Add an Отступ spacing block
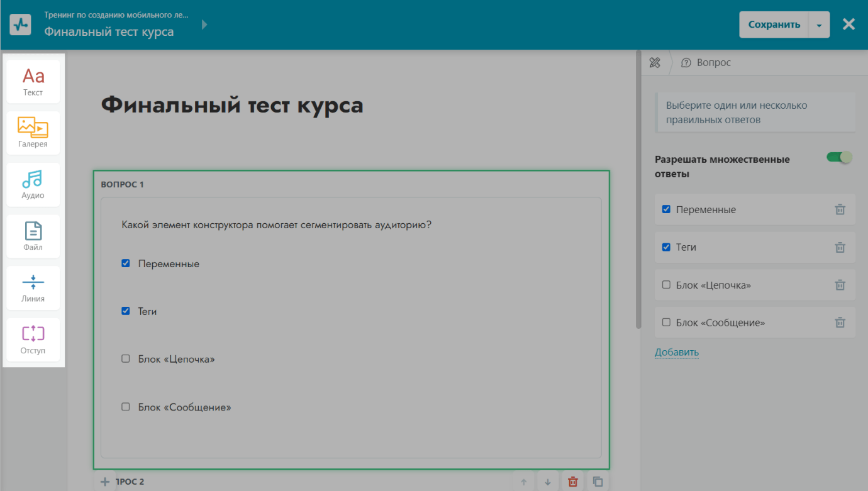 coord(33,339)
